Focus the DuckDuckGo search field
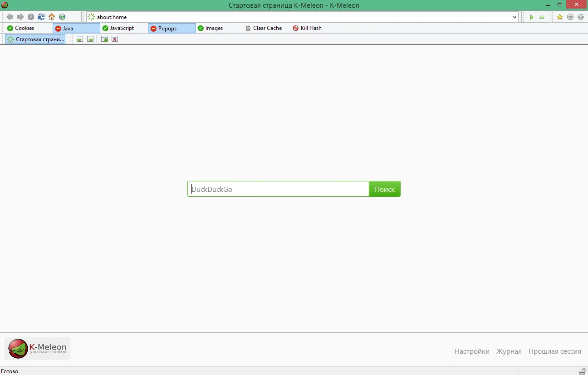The width and height of the screenshot is (588, 375). coord(278,189)
